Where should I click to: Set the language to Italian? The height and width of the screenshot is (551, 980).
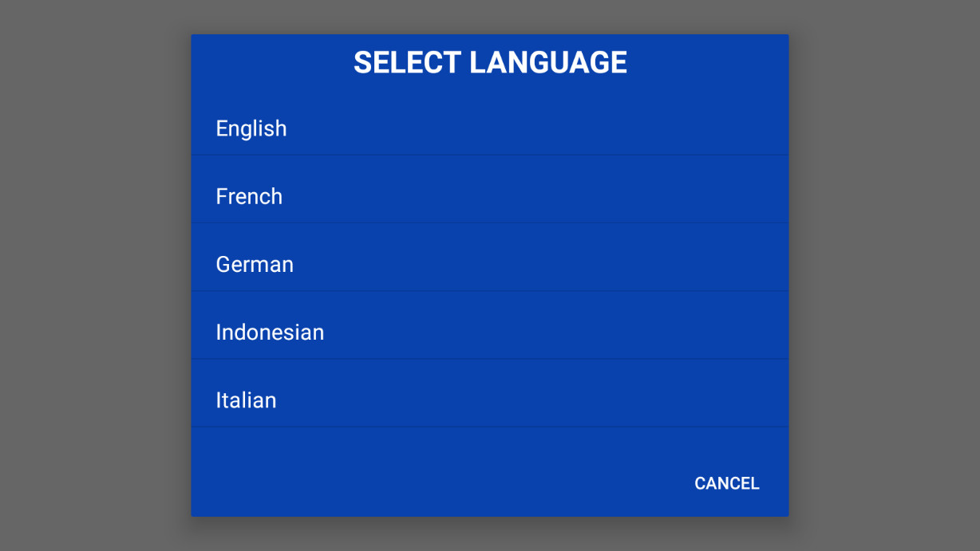click(x=489, y=399)
